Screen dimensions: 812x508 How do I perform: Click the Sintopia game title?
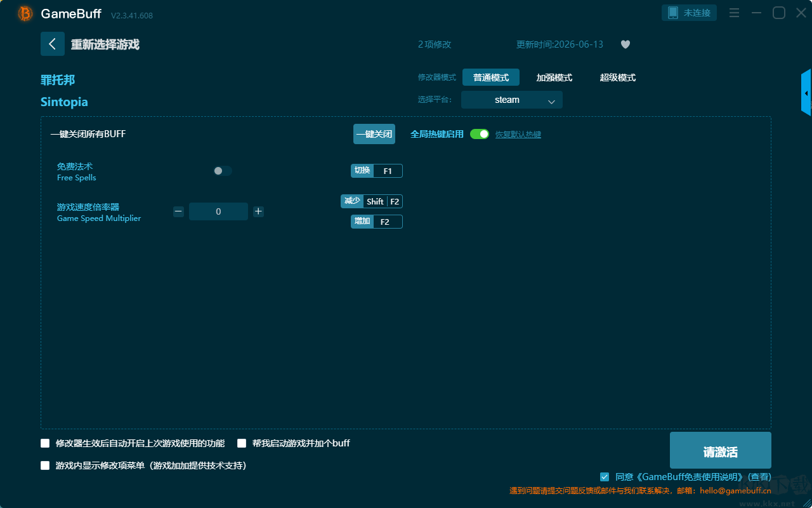tap(64, 102)
